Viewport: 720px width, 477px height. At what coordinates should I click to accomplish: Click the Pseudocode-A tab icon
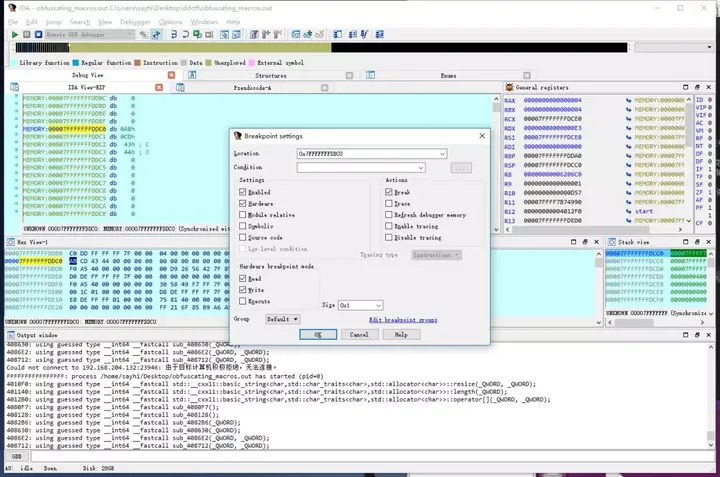coord(180,87)
